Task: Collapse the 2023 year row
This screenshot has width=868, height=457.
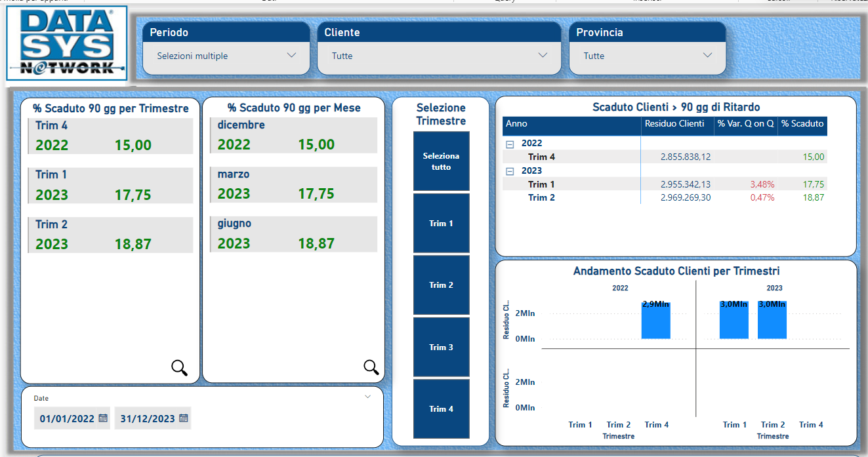Action: (510, 171)
